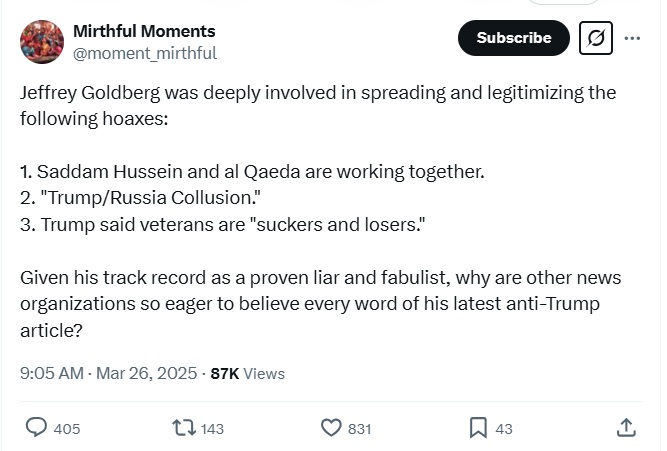Click the share post upload icon
667x451 pixels.
click(626, 428)
